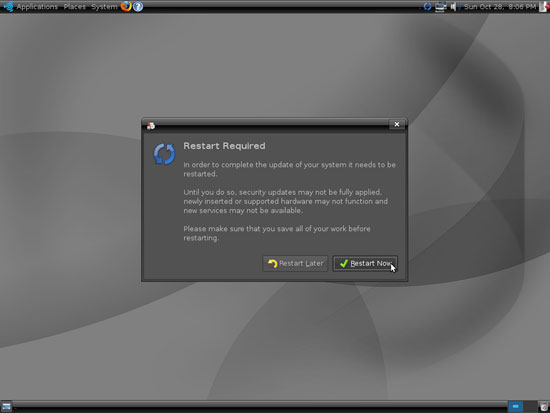Switch to the first workspace
550x413 pixels.
point(515,406)
